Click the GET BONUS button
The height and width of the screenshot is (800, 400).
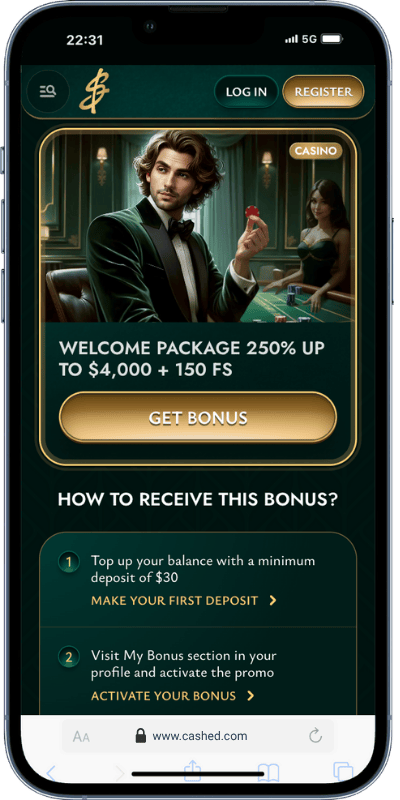pos(198,417)
